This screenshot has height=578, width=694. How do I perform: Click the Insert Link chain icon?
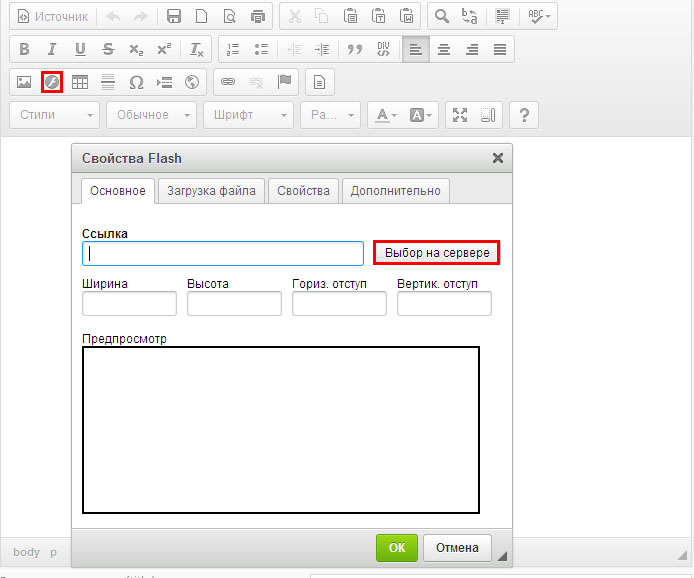point(228,82)
